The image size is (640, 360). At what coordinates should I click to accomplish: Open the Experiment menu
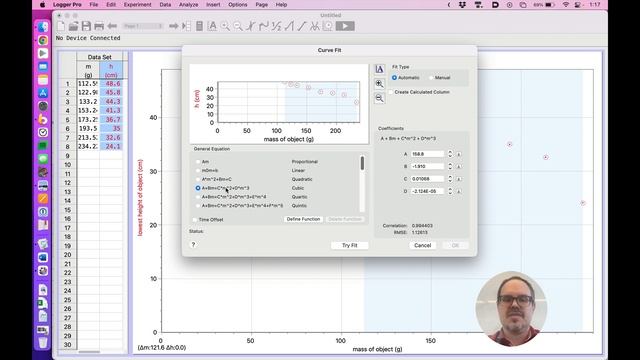pyautogui.click(x=138, y=5)
